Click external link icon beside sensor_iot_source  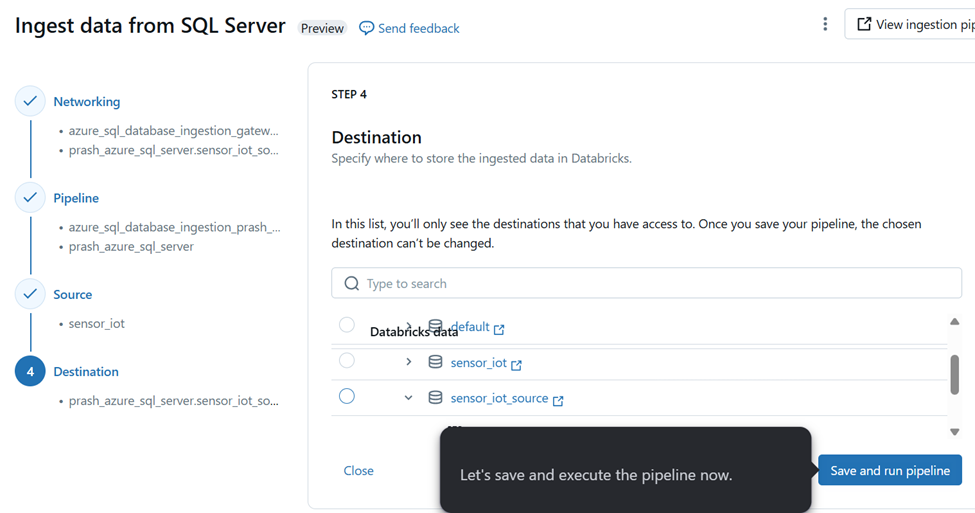[558, 400]
